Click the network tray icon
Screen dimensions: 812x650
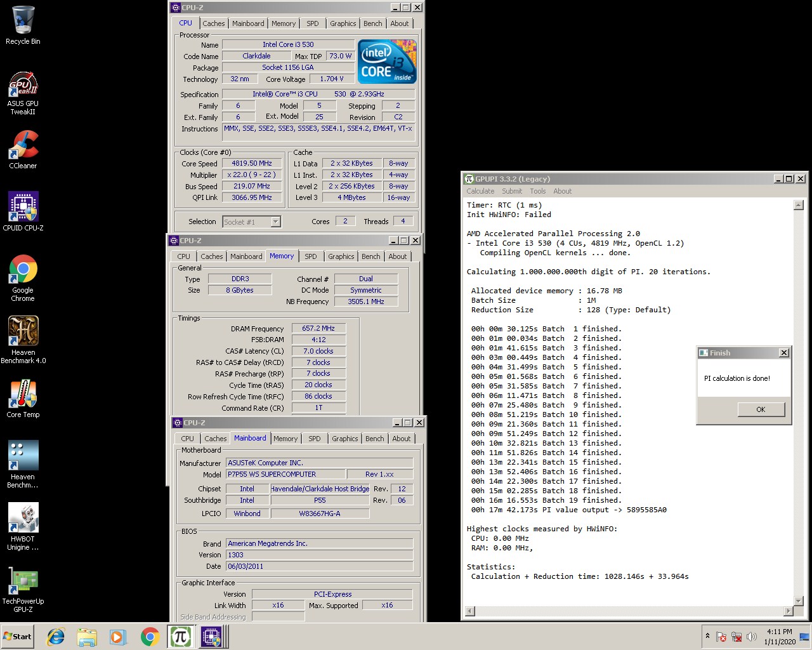[x=737, y=637]
